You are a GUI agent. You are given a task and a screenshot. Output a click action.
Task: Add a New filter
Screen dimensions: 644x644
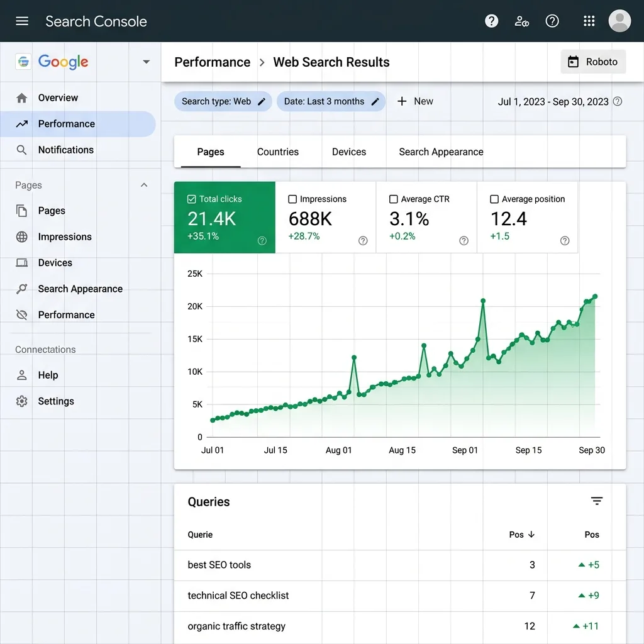point(415,101)
